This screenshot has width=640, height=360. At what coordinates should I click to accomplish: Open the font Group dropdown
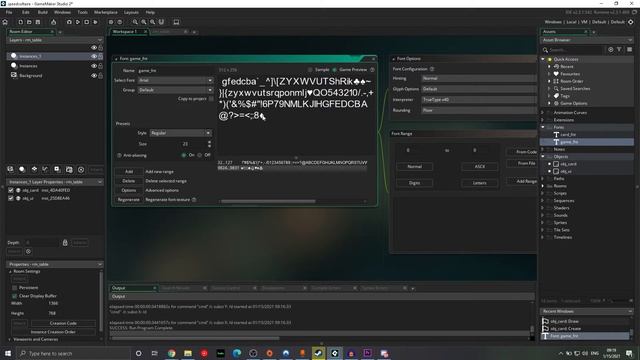coord(176,90)
